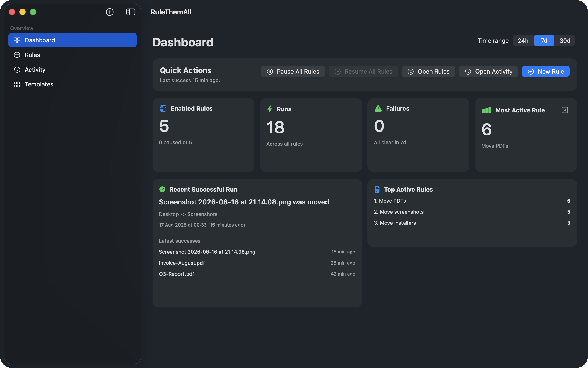Viewport: 588px width, 368px height.
Task: Click the green window zoom button
Action: tap(33, 12)
